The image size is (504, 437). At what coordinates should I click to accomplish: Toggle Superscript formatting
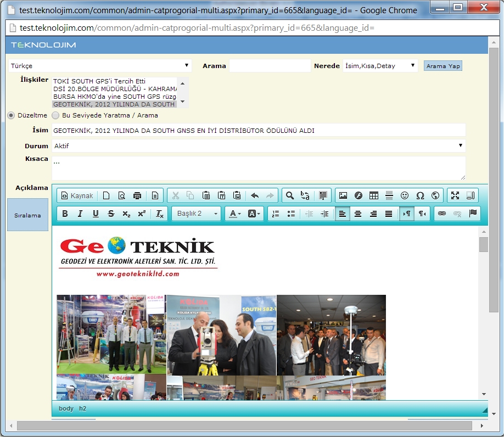tap(142, 214)
